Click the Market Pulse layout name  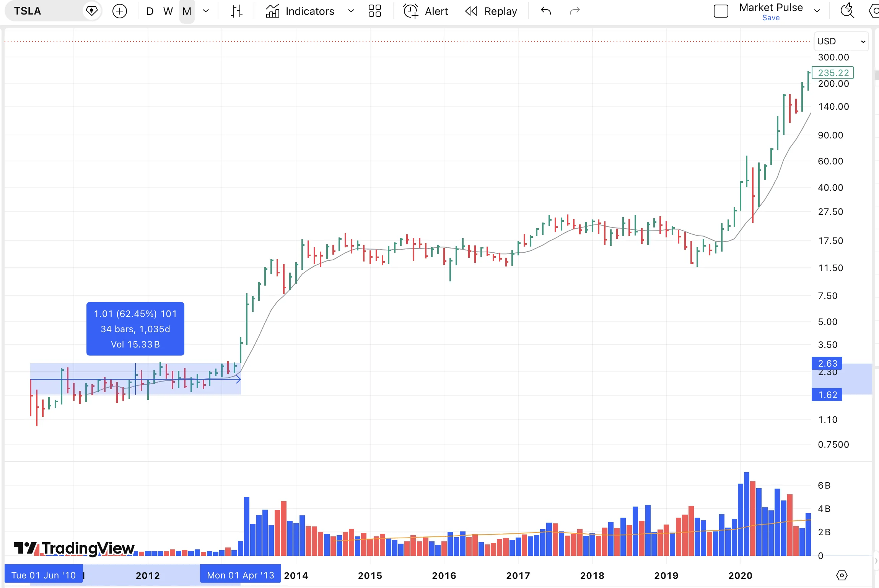[x=771, y=8]
